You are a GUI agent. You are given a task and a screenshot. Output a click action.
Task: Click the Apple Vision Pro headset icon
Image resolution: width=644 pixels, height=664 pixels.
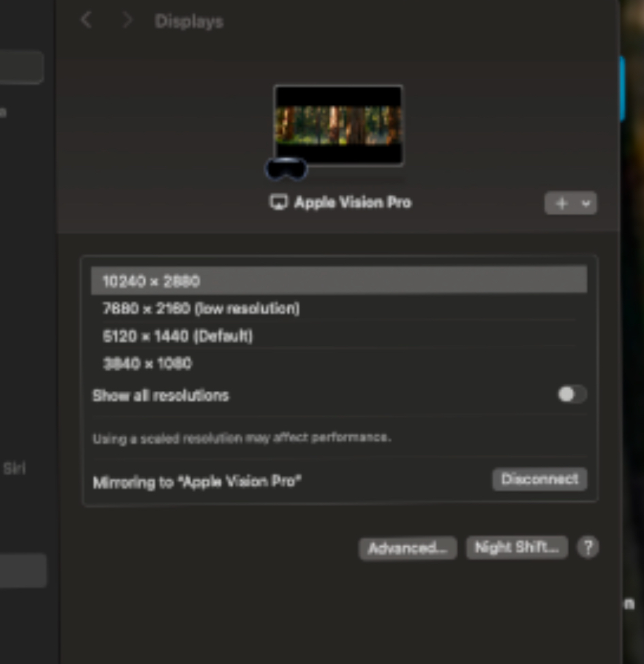click(286, 169)
